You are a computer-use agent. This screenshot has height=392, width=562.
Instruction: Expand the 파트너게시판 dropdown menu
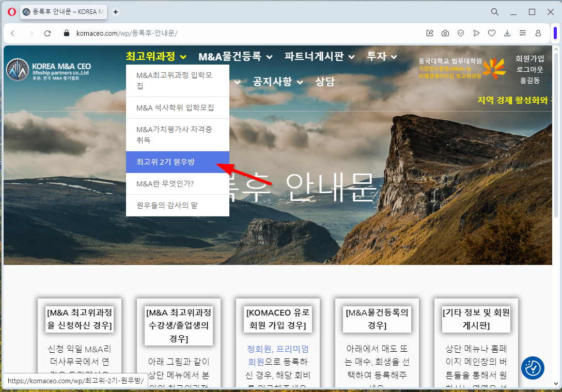point(319,56)
